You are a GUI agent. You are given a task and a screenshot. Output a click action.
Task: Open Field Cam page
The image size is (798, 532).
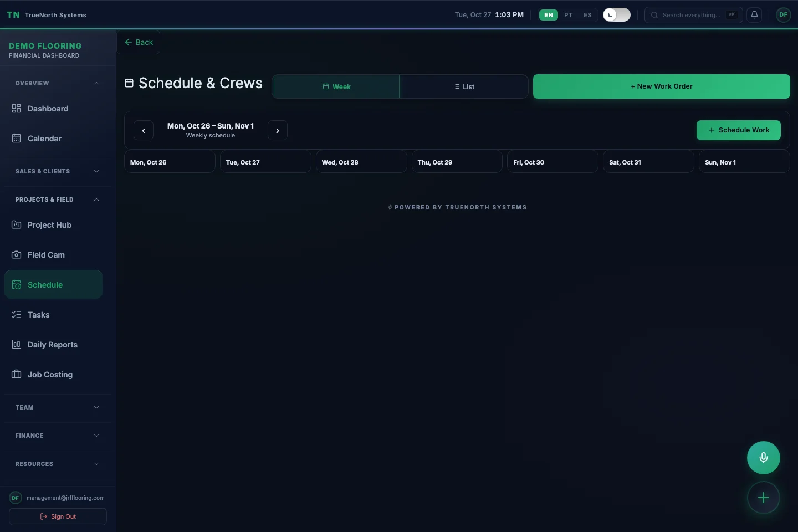53,255
